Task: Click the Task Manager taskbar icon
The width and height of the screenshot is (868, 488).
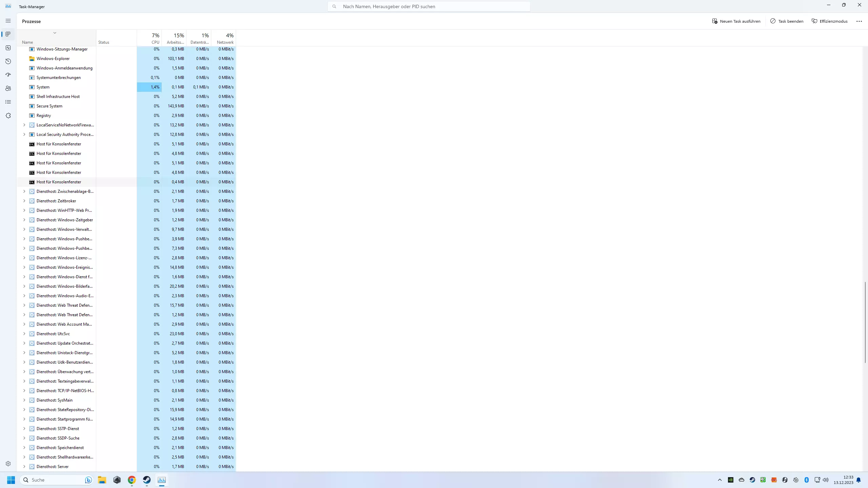Action: pyautogui.click(x=162, y=480)
